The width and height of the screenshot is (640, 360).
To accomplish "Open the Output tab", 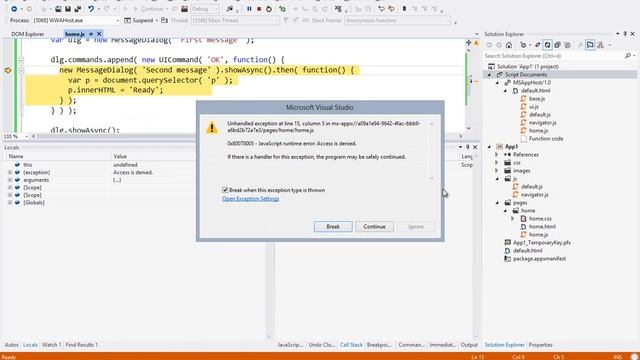I will coord(469,345).
